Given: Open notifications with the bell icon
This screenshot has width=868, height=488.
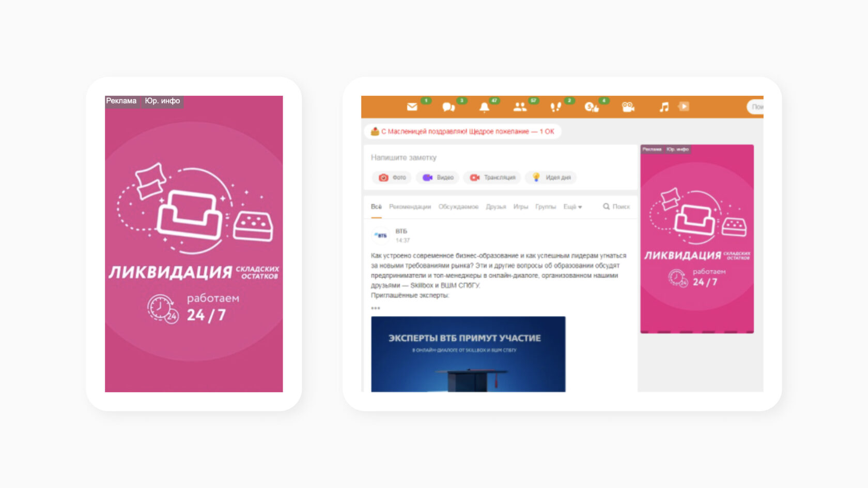Looking at the screenshot, I should pos(484,107).
